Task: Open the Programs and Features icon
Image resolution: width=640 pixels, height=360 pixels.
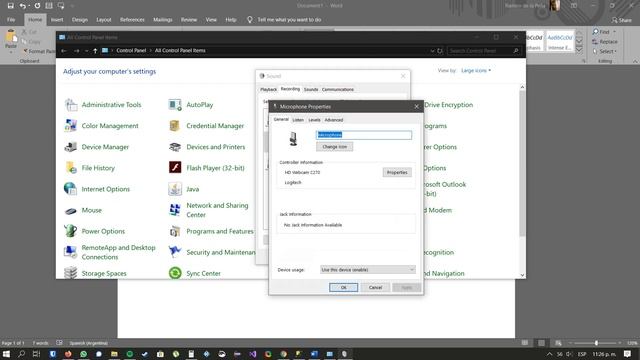Action: pos(175,231)
